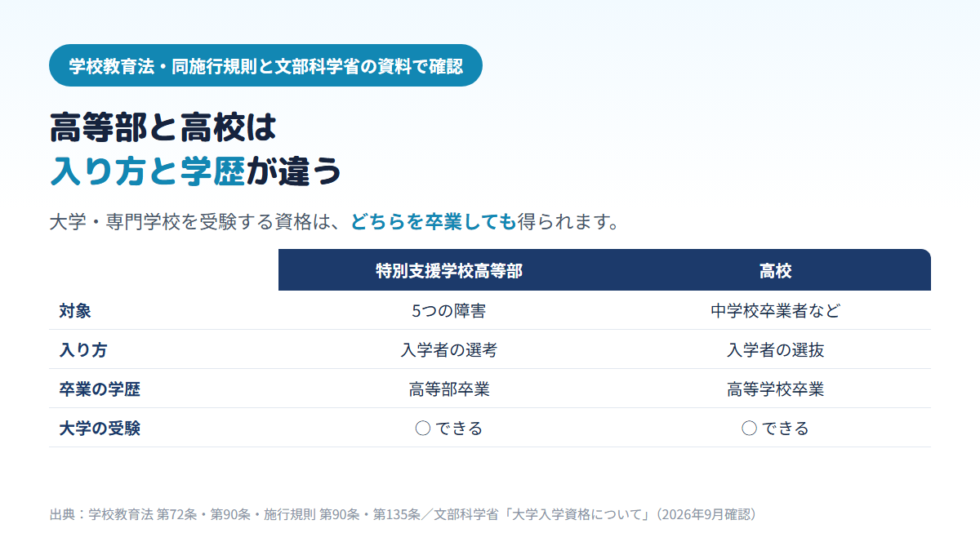The height and width of the screenshot is (551, 980).
Task: Click the heading line 高等部と高校は
Action: pyautogui.click(x=163, y=128)
